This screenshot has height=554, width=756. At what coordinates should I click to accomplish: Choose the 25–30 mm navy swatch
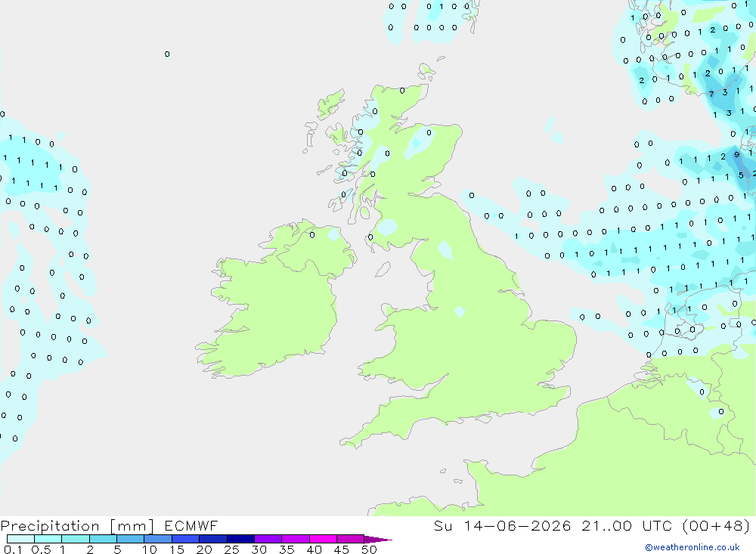point(240,539)
